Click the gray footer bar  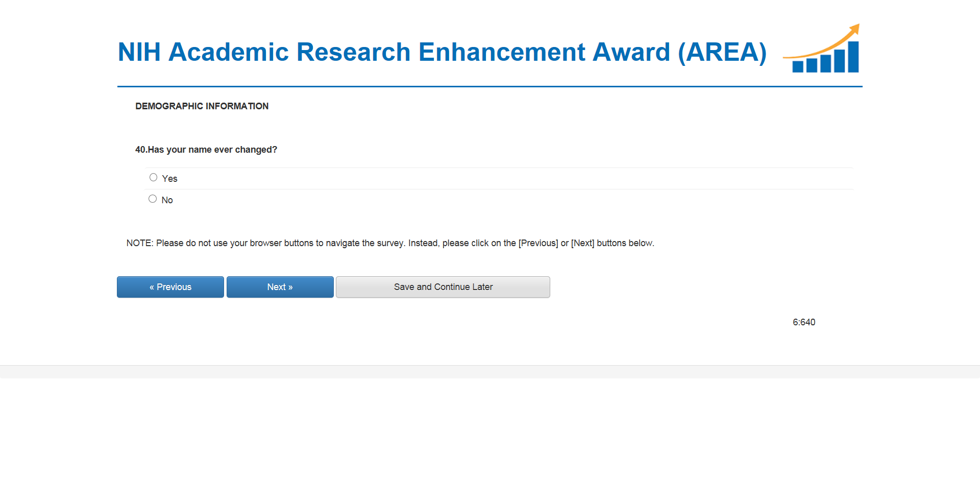click(x=490, y=372)
